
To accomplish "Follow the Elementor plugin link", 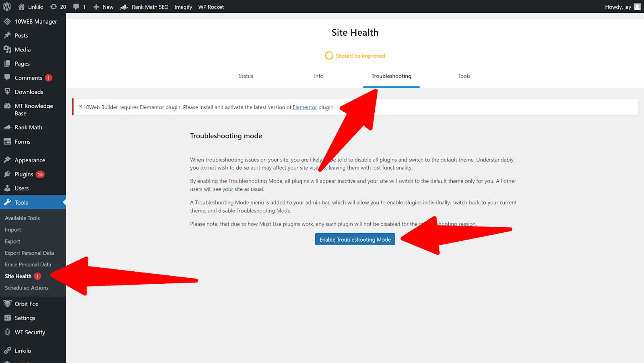I will (x=305, y=107).
